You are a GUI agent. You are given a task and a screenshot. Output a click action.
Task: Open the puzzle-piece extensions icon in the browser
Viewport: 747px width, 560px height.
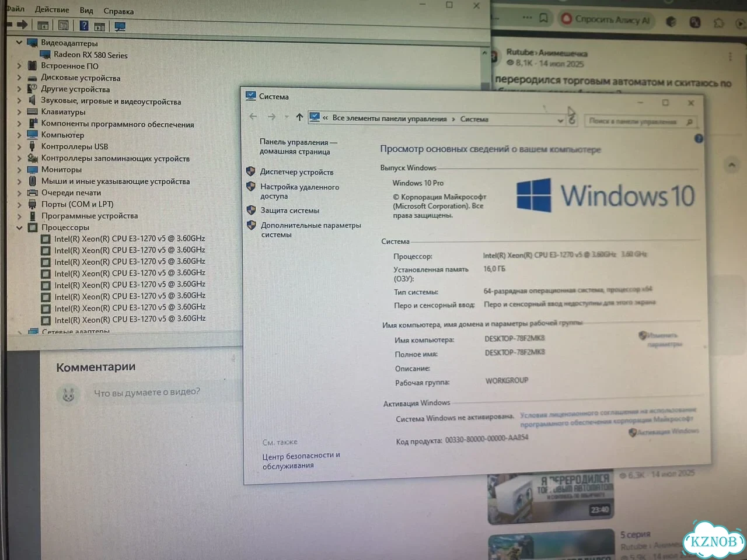coord(718,23)
